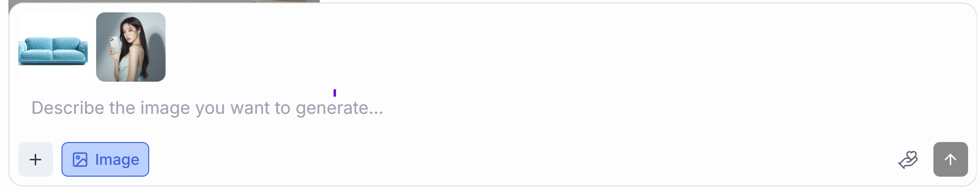
Task: Click the 'Image' label text
Action: coord(117,160)
